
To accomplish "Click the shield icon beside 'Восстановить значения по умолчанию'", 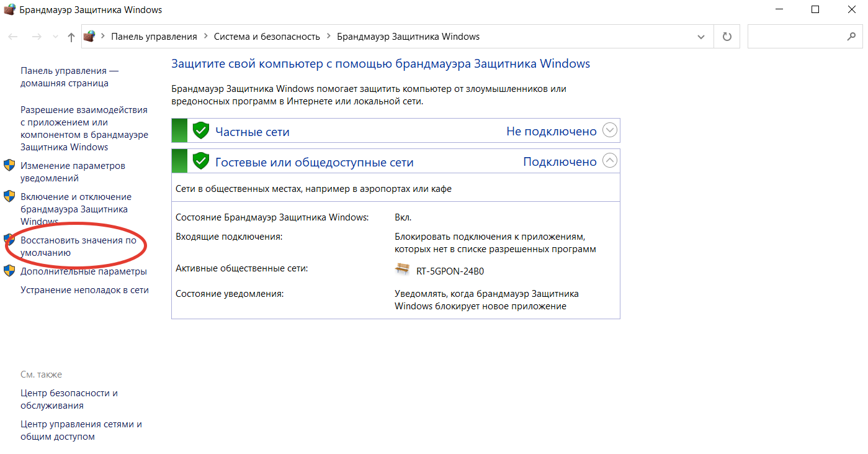I will [x=9, y=240].
